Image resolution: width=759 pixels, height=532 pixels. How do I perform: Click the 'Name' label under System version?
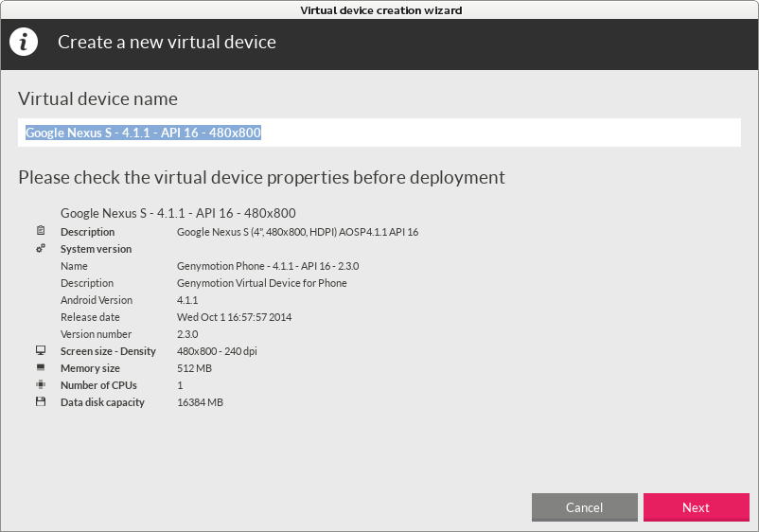pos(74,266)
